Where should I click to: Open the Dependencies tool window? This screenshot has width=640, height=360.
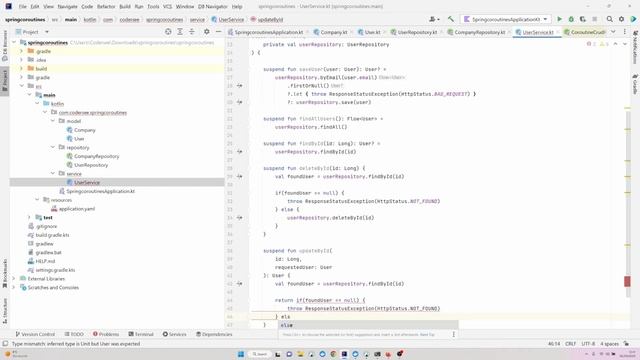tap(214, 334)
